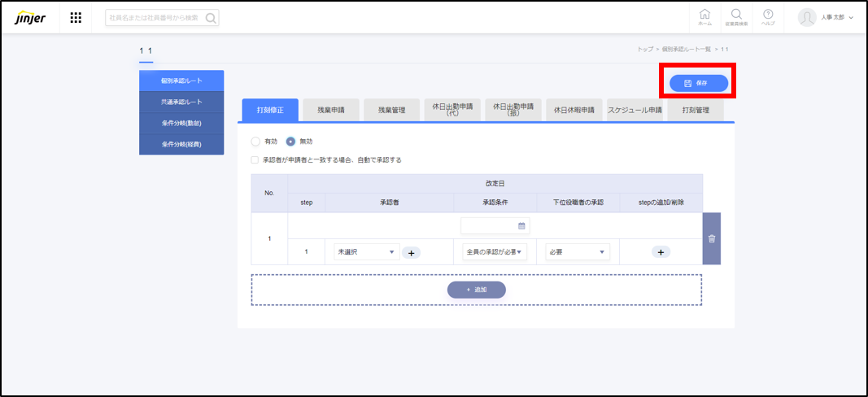Click the 保存 save button

coord(698,83)
